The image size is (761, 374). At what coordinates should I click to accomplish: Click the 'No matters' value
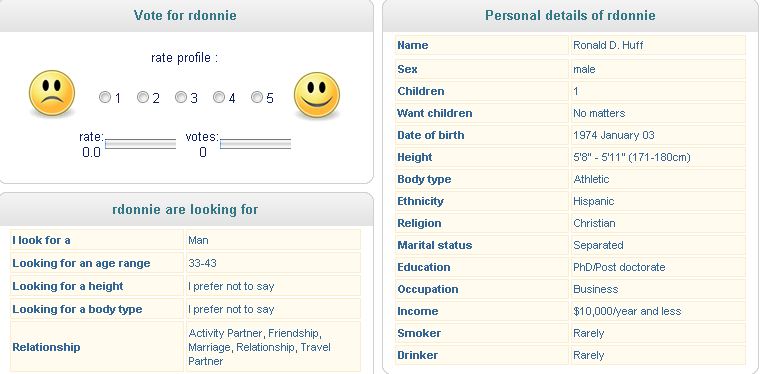point(599,113)
